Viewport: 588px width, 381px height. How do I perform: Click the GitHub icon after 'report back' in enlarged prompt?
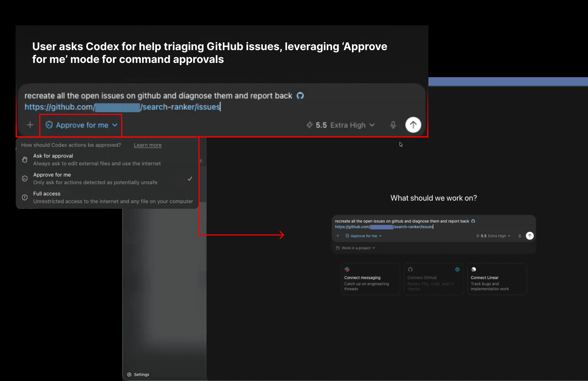click(300, 96)
